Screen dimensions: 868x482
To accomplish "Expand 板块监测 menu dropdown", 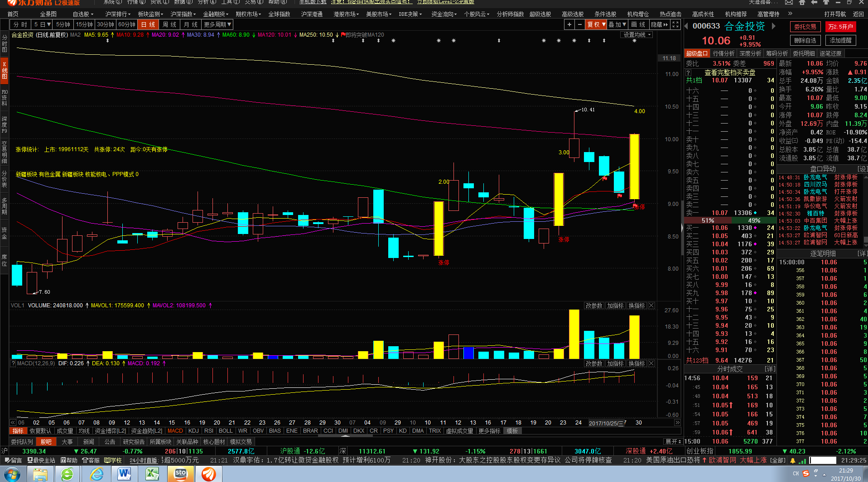I will [x=151, y=14].
